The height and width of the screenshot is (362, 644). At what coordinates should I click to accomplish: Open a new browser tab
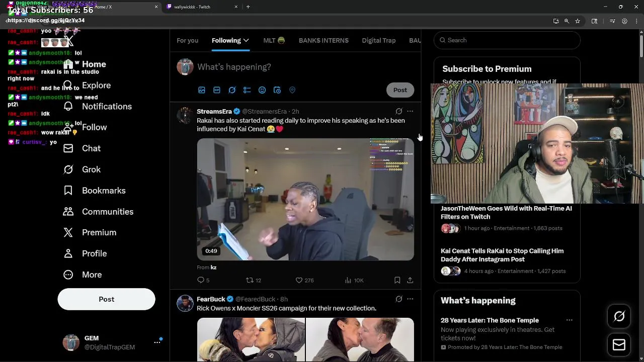tap(248, 7)
